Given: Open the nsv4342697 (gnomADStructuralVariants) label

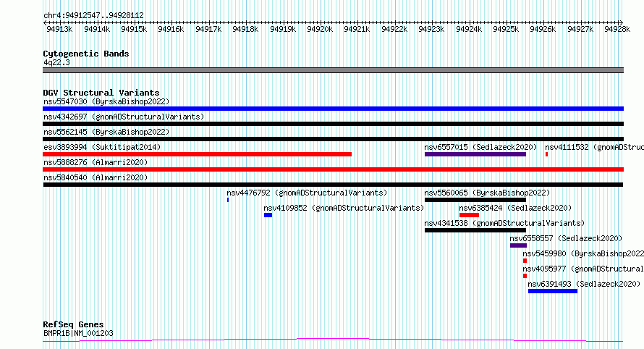Looking at the screenshot, I should coord(124,117).
